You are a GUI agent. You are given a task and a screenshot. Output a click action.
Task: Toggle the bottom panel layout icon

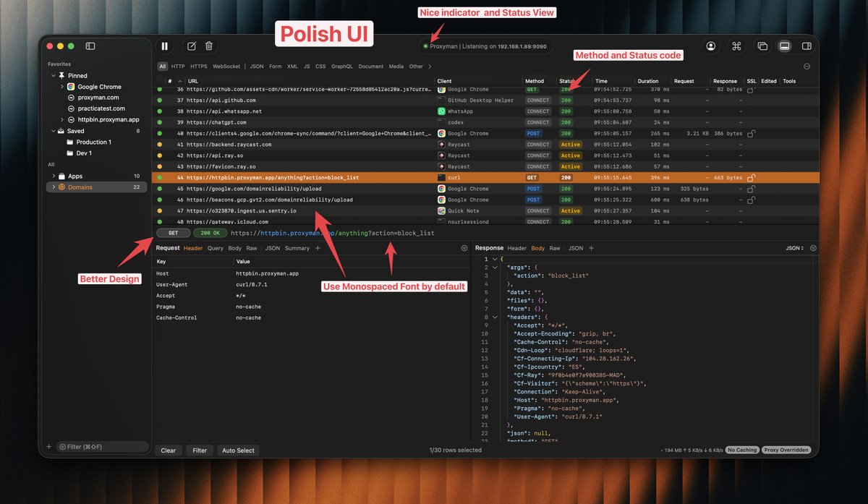click(784, 46)
